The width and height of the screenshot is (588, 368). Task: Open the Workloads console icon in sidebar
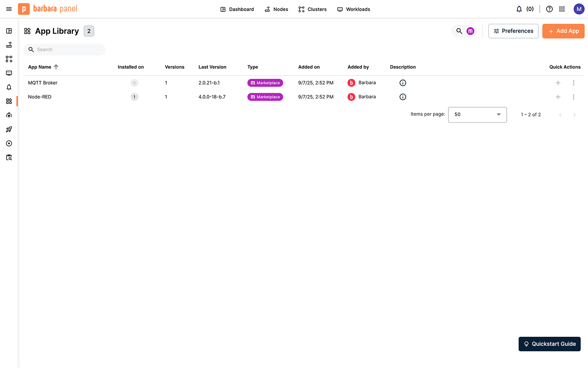coord(9,73)
